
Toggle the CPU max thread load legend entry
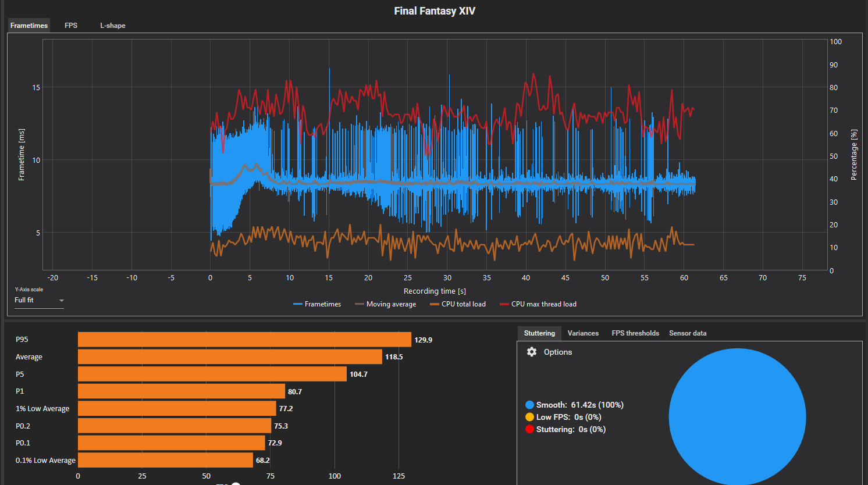pyautogui.click(x=538, y=304)
